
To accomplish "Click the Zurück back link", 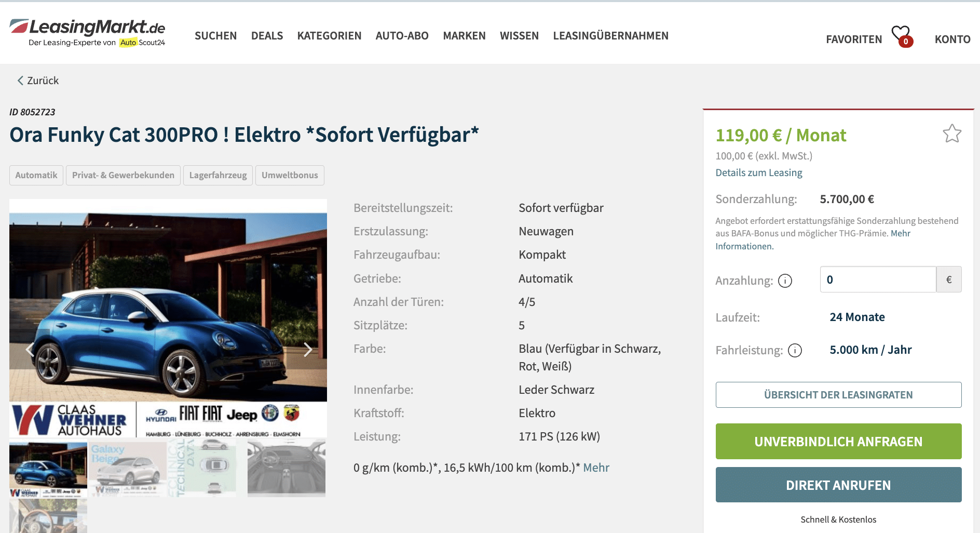I will pos(38,81).
